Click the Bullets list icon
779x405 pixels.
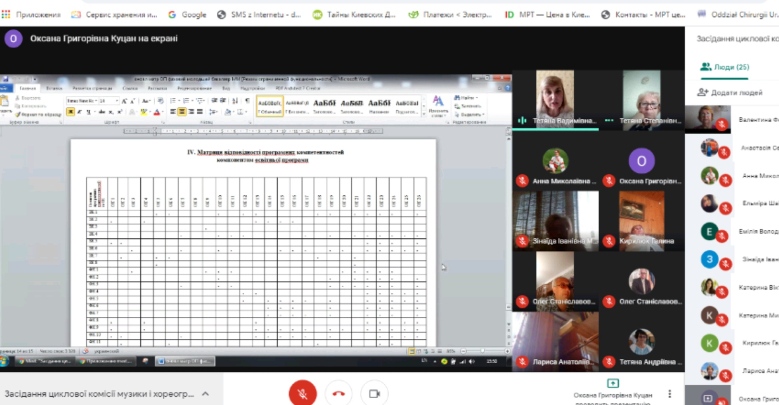point(173,101)
